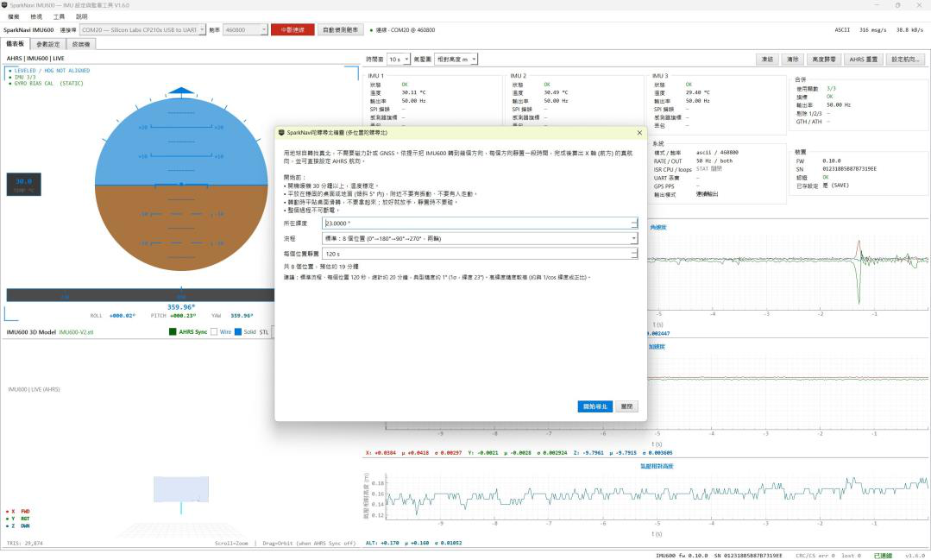Click the latitude field stepper arrows
Screen dimensions: 931x560
pyautogui.click(x=634, y=223)
